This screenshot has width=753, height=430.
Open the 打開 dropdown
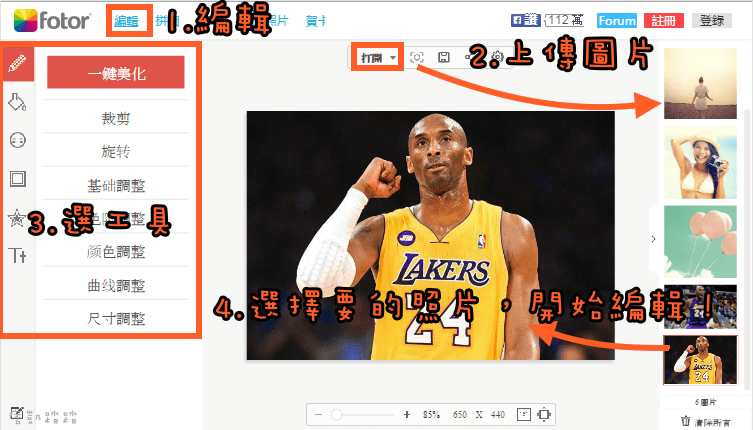pyautogui.click(x=378, y=58)
